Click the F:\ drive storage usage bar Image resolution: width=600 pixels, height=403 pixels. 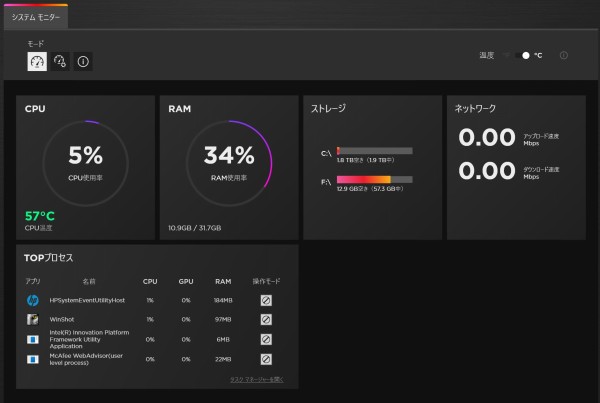(x=374, y=180)
